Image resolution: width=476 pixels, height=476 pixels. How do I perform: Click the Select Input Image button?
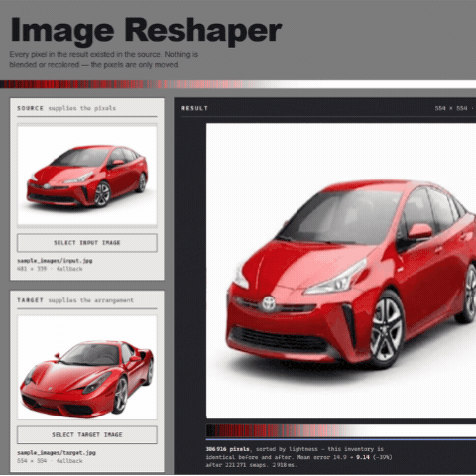[87, 243]
